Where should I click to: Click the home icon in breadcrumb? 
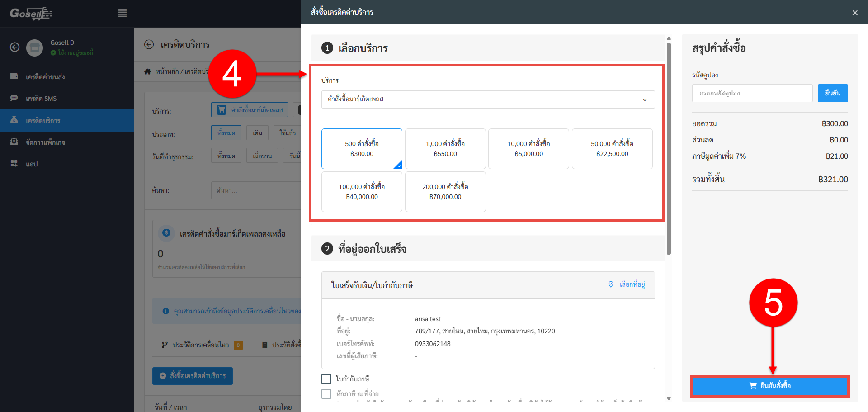click(147, 71)
